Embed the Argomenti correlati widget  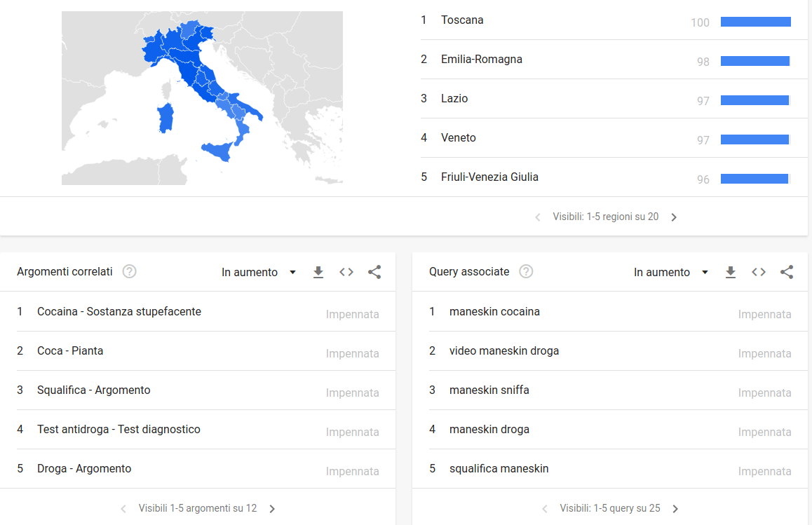coord(346,273)
